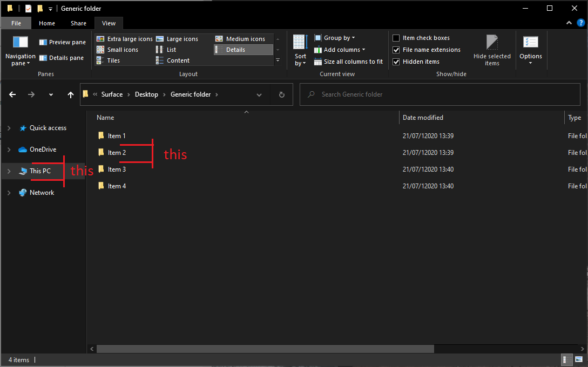Select Item 2 folder
Viewport: 588px width, 367px height.
point(117,153)
